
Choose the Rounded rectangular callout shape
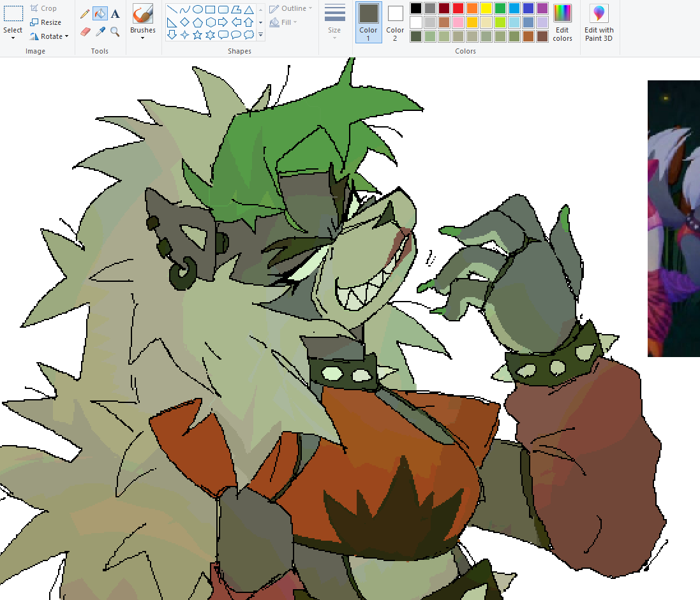point(223,34)
